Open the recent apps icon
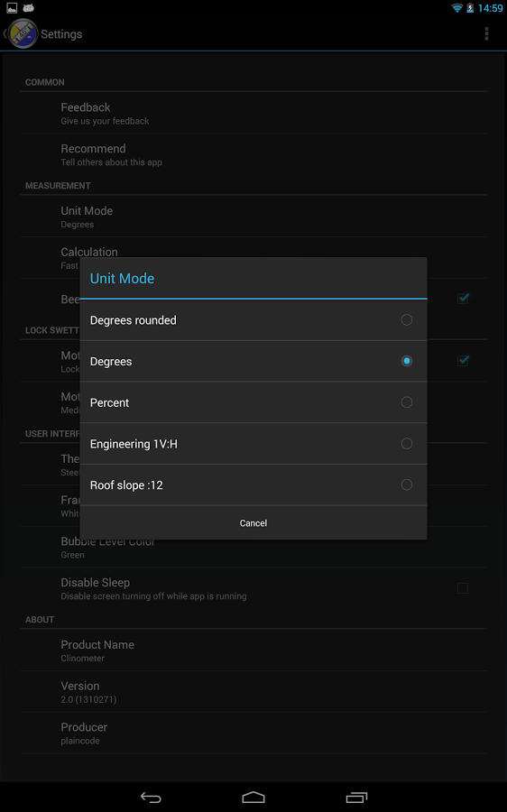 tap(356, 797)
